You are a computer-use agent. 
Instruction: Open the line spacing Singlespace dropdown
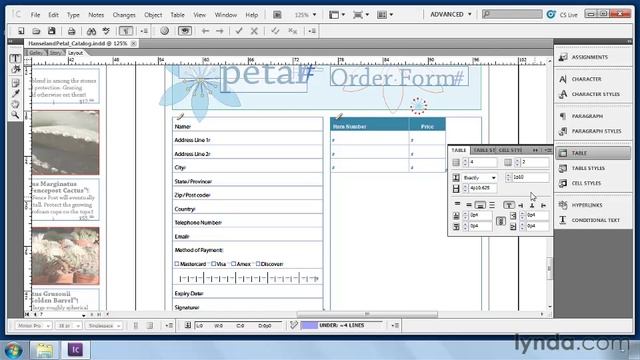tap(104, 326)
